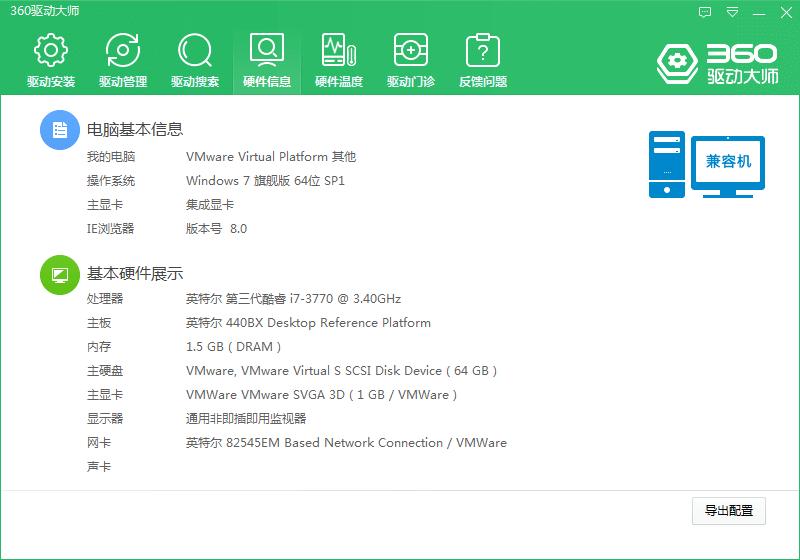
Task: Select 'VMware Virtual Platform 其他' text
Action: (x=271, y=157)
